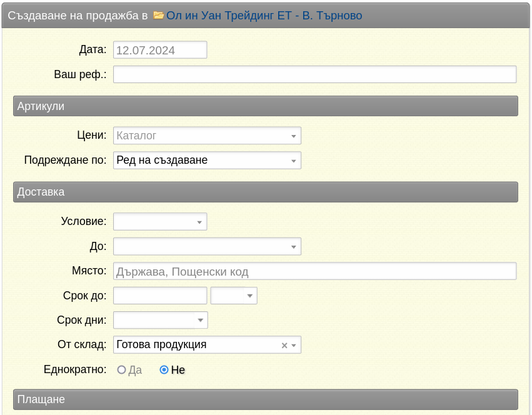Select the Не radio button for Еднократно
The width and height of the screenshot is (532, 415).
click(x=164, y=369)
